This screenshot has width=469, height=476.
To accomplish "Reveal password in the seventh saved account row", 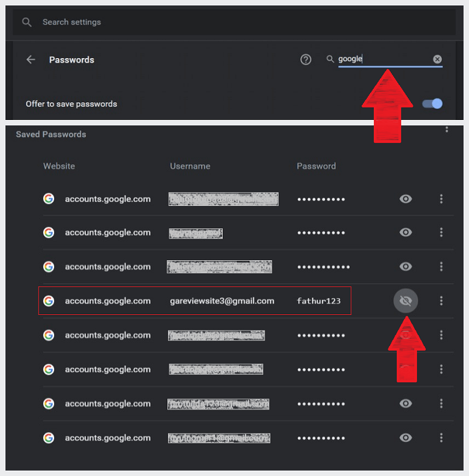I will tap(405, 404).
